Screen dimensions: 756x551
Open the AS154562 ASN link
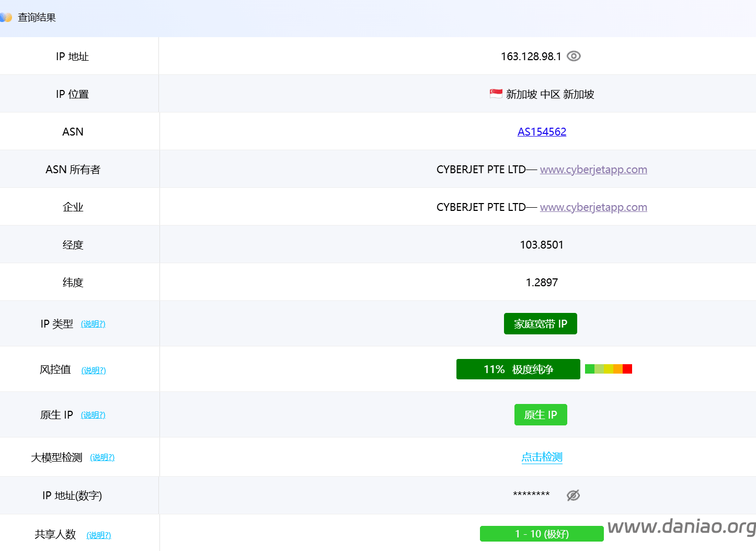542,132
